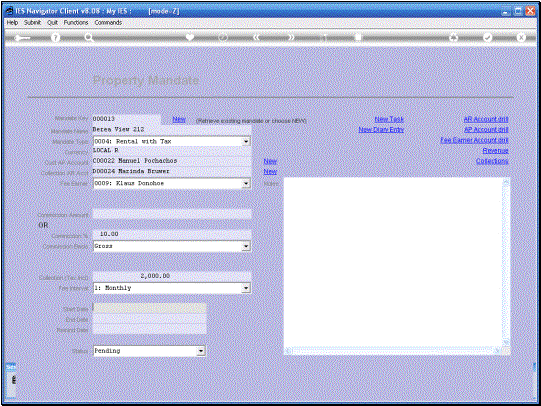This screenshot has width=541, height=406.
Task: Open the Commands menu
Action: point(108,22)
